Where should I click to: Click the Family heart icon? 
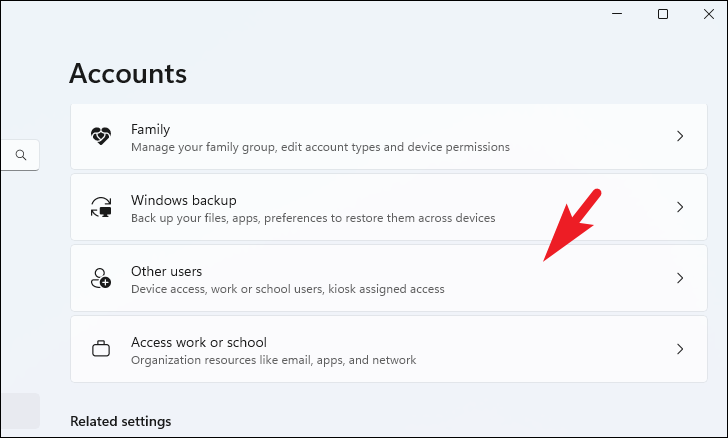[x=101, y=136]
